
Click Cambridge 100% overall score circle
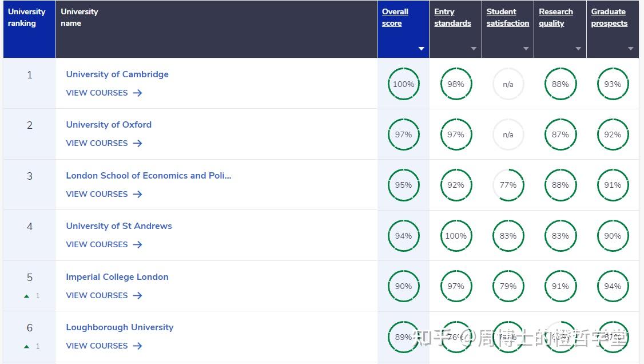pyautogui.click(x=403, y=84)
